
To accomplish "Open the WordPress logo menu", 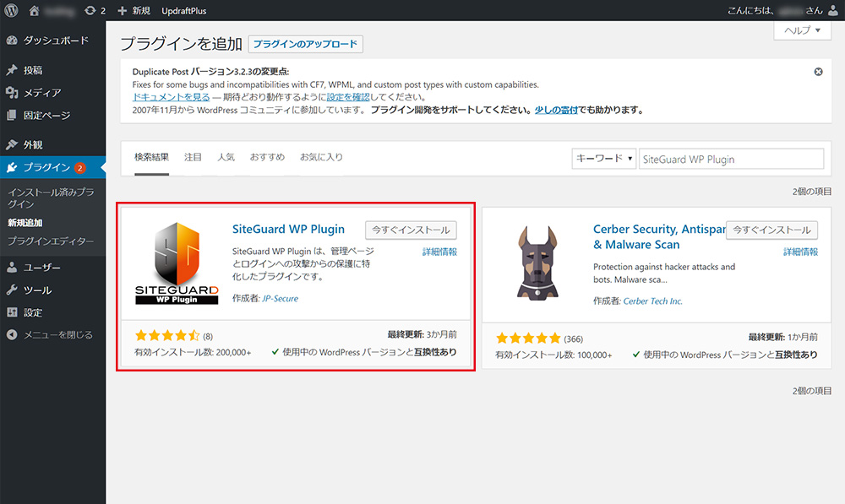I will tap(11, 10).
